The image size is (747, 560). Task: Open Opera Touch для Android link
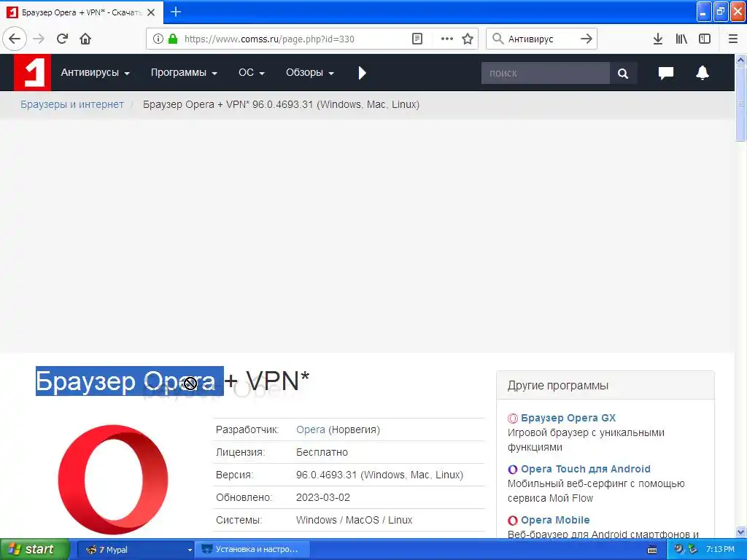click(x=586, y=469)
